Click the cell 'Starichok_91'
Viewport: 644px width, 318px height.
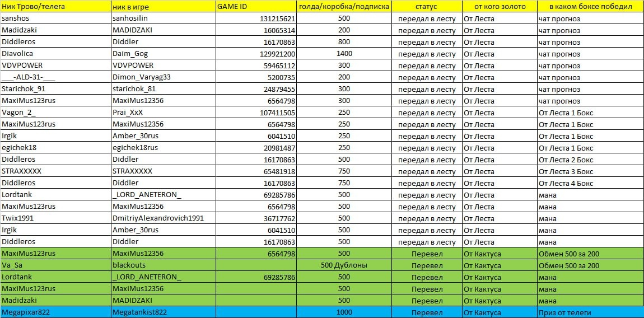coord(55,89)
